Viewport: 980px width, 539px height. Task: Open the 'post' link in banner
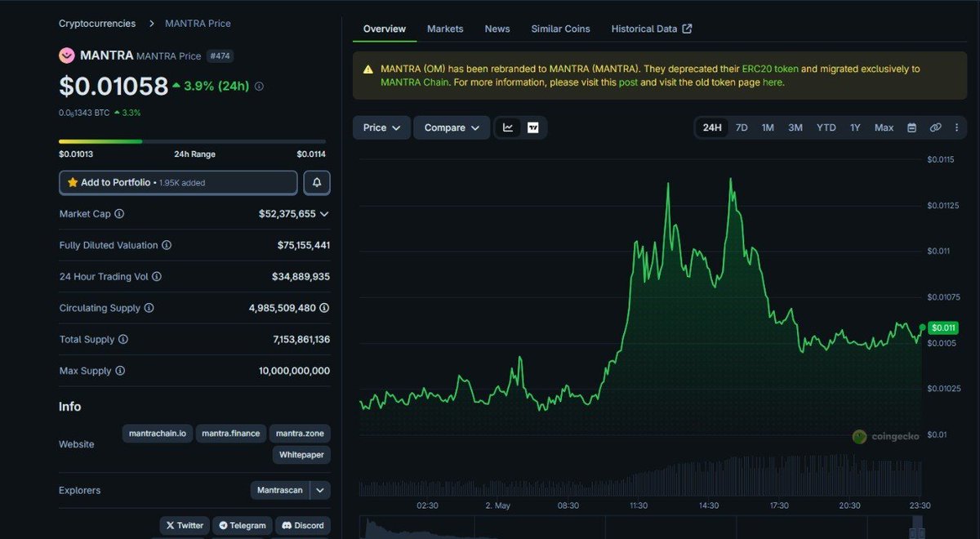click(628, 82)
